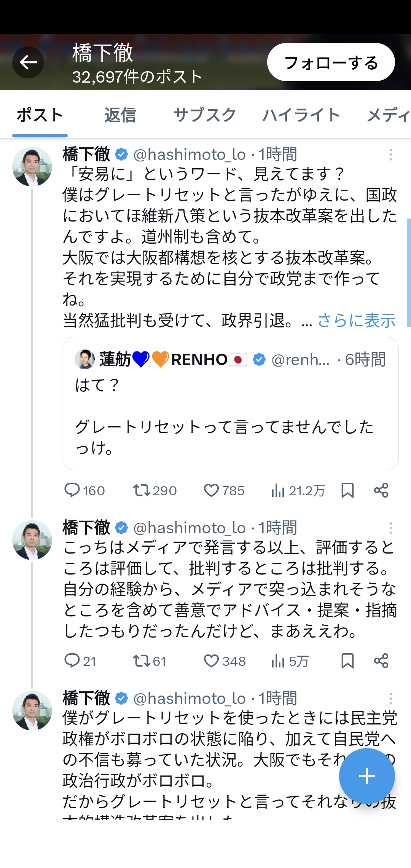Open more options on third post
This screenshot has width=411, height=868.
390,699
